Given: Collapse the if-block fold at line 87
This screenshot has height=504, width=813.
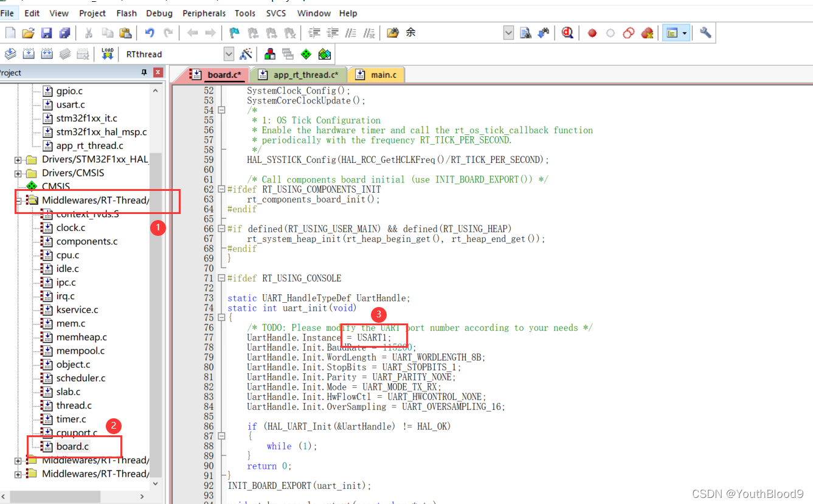Looking at the screenshot, I should pos(221,437).
